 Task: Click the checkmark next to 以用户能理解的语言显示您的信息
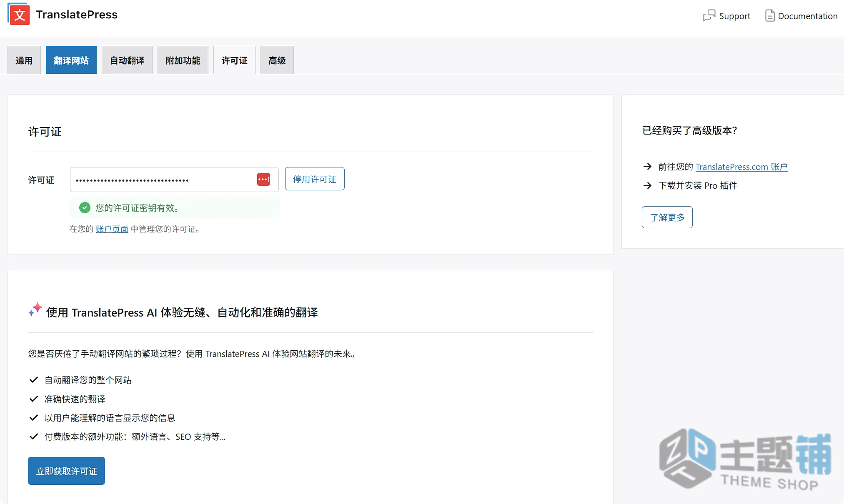point(34,418)
